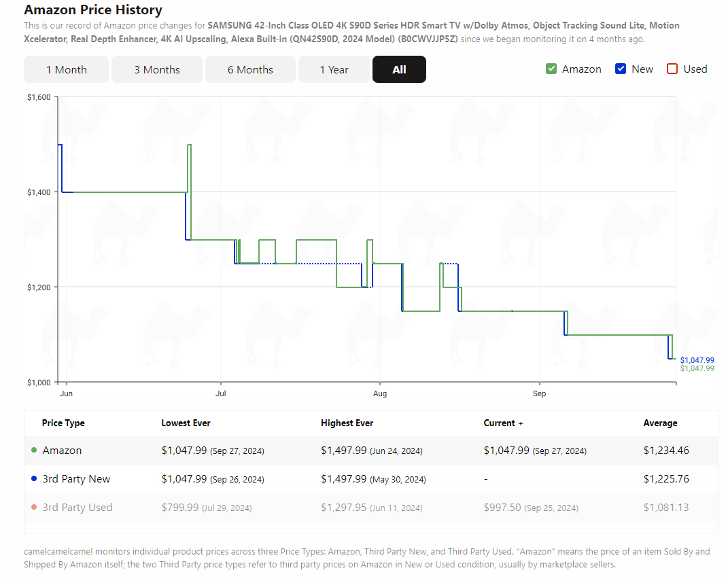Click the Average column header
This screenshot has width=728, height=579.
(660, 423)
